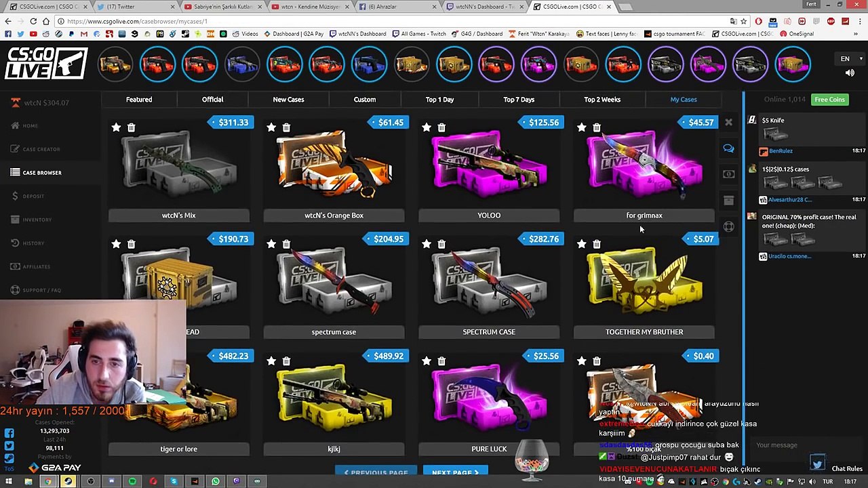Open the CS:GO Live logo homepage
The image size is (868, 488).
[46, 64]
